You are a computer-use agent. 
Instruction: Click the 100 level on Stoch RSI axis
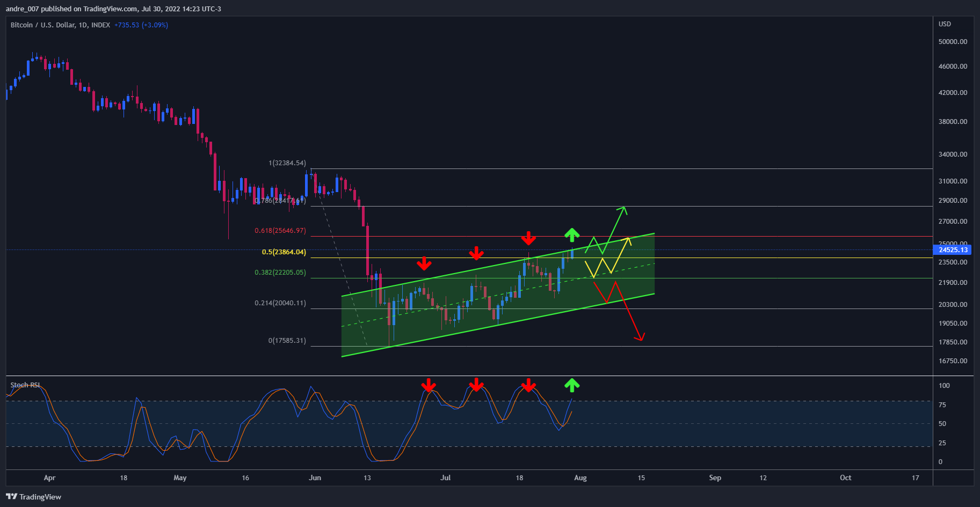944,386
